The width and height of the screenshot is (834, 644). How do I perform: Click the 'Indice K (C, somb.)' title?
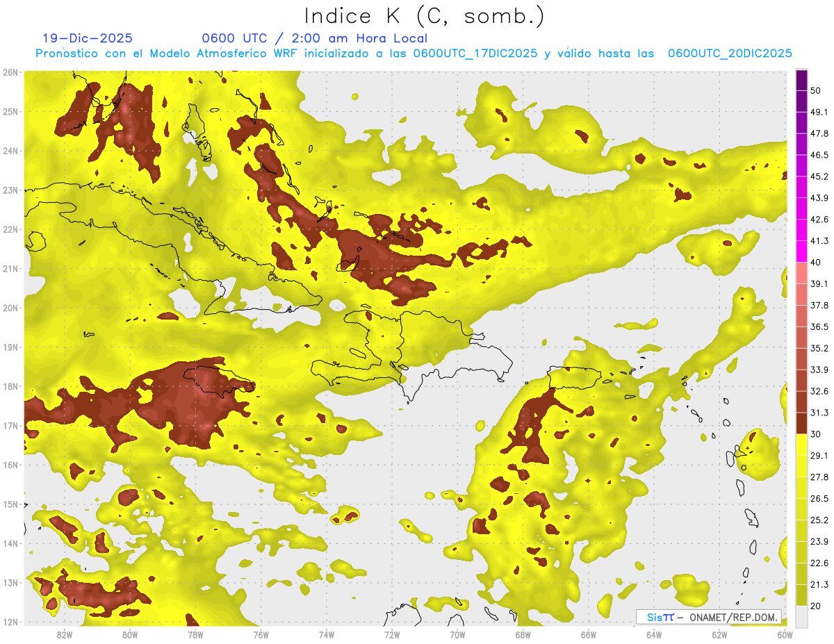pyautogui.click(x=425, y=16)
